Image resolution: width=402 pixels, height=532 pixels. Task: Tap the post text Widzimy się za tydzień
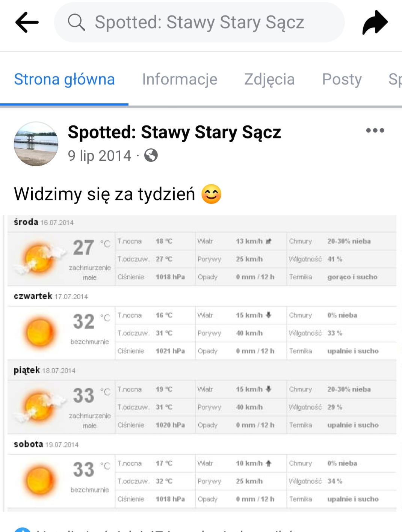tap(104, 194)
